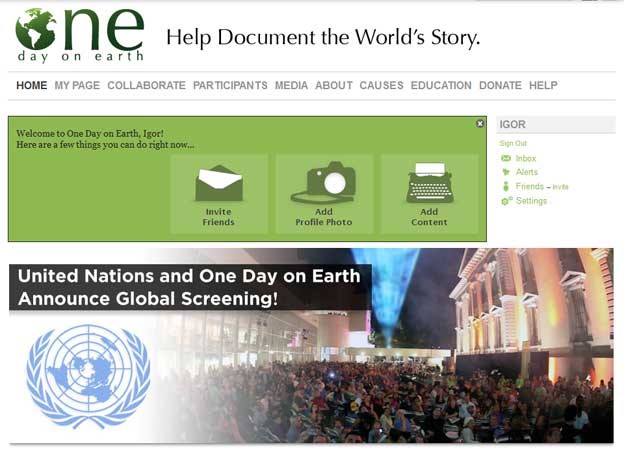624x449 pixels.
Task: Click the Invite Friends label
Action: (x=218, y=217)
